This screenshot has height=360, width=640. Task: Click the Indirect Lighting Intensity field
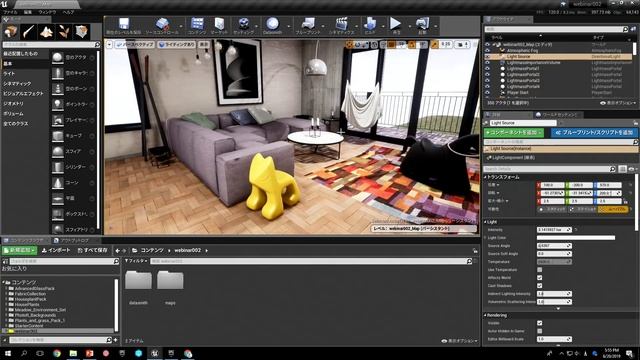click(x=554, y=294)
